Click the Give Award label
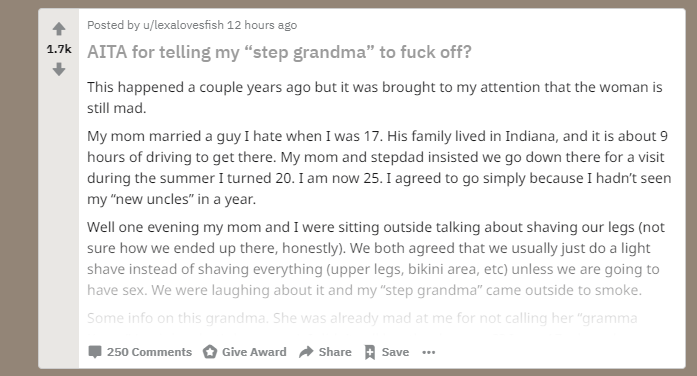The height and width of the screenshot is (376, 697). (x=254, y=352)
